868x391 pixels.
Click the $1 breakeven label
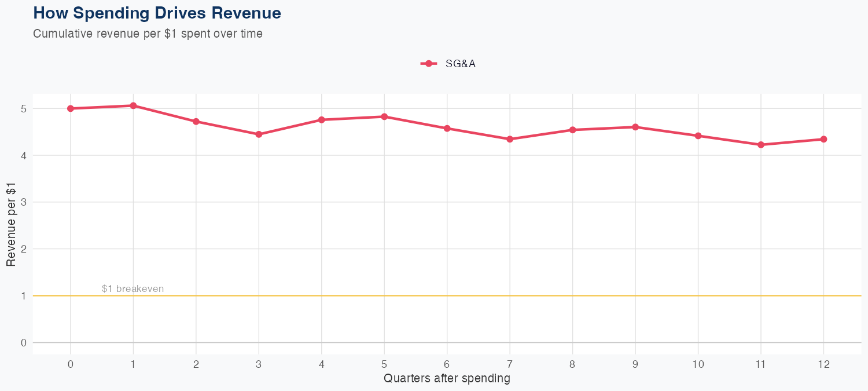(133, 288)
